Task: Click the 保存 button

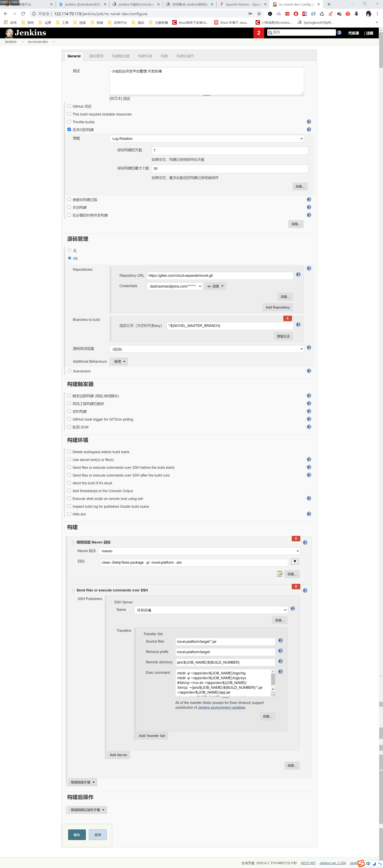Action: [77, 835]
